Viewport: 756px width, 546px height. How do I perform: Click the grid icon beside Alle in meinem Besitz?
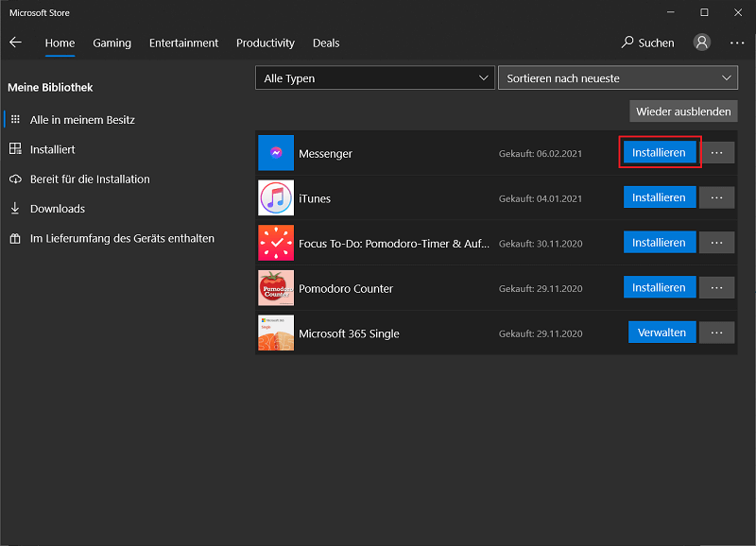coord(15,119)
